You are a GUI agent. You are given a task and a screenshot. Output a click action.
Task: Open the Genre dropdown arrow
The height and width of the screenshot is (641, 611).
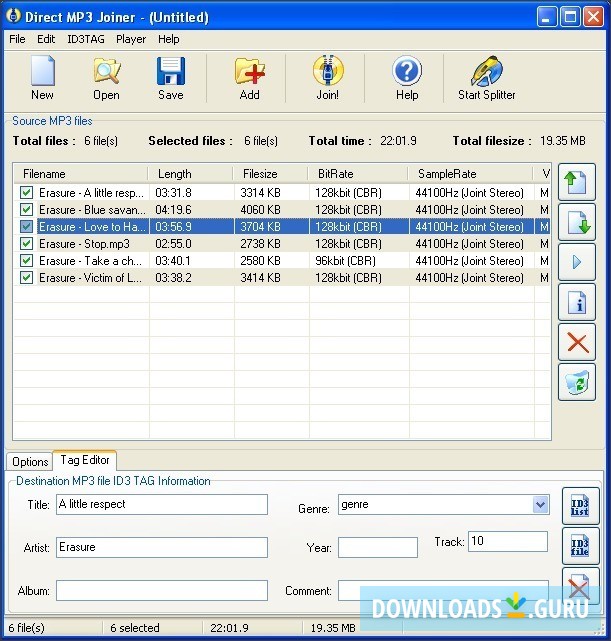(x=541, y=504)
